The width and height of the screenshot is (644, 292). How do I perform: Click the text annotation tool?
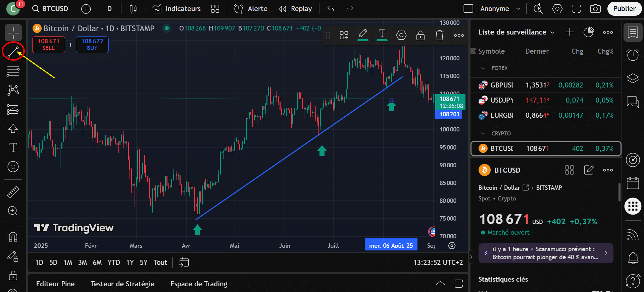point(13,148)
